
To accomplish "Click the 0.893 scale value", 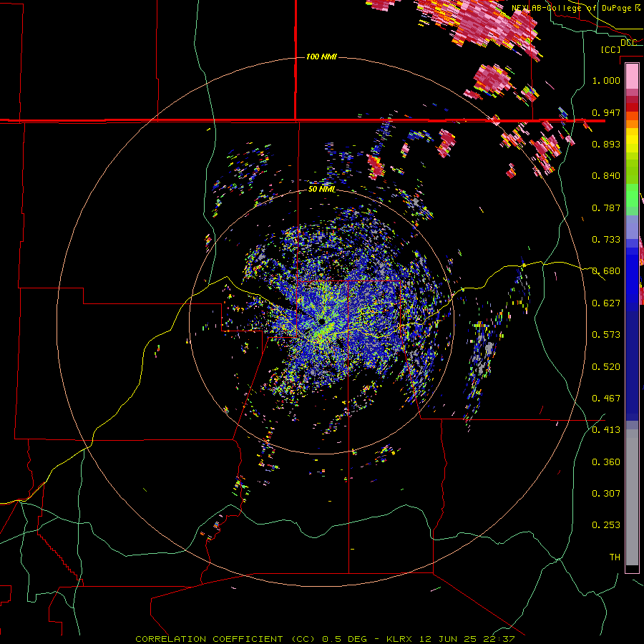I will pos(606,144).
